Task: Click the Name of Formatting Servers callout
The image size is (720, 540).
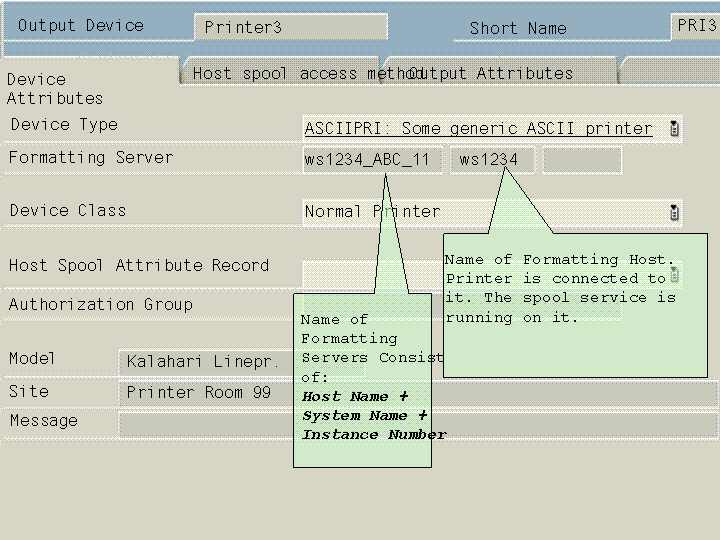Action: pyautogui.click(x=361, y=380)
